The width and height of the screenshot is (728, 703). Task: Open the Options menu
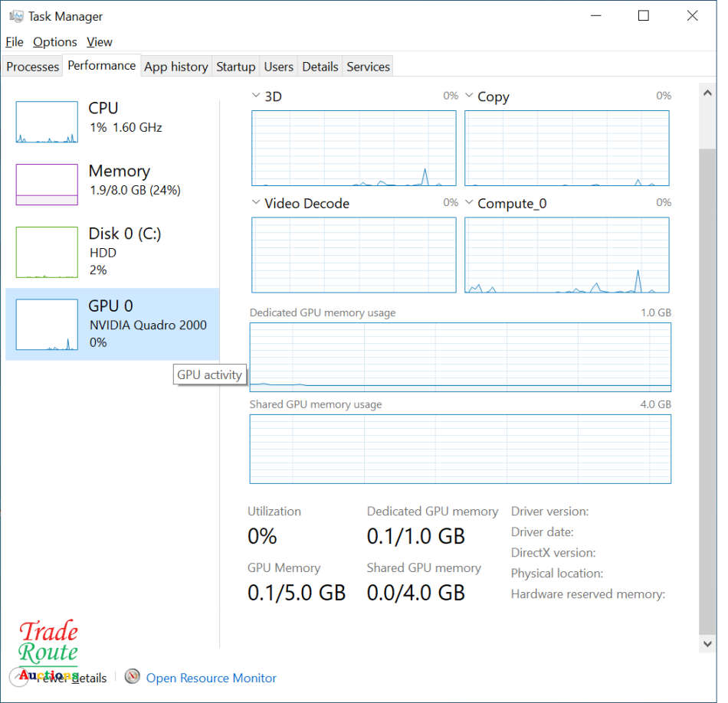54,42
